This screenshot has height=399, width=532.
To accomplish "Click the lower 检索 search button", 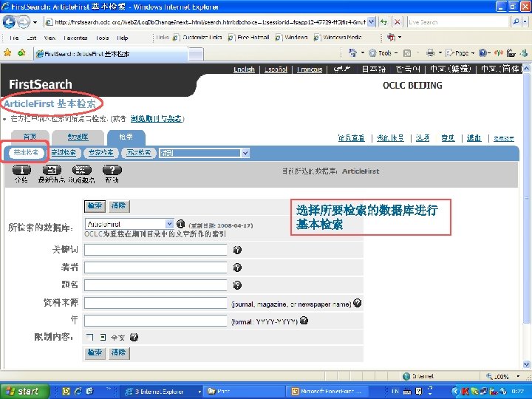I will (x=95, y=353).
